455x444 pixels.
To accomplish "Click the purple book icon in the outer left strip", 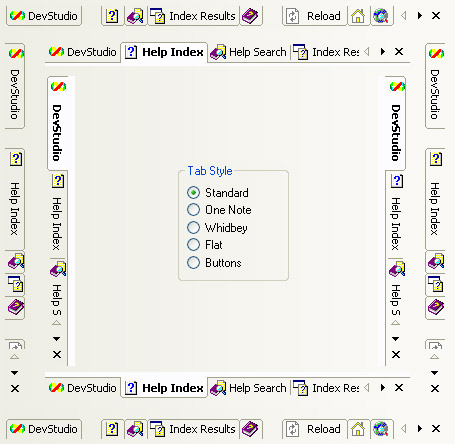I will coord(15,307).
